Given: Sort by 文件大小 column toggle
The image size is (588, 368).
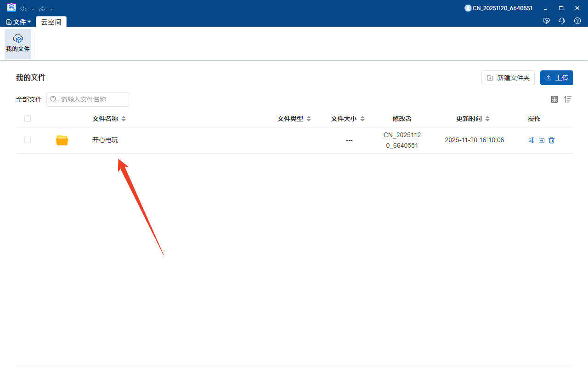Looking at the screenshot, I should [362, 118].
